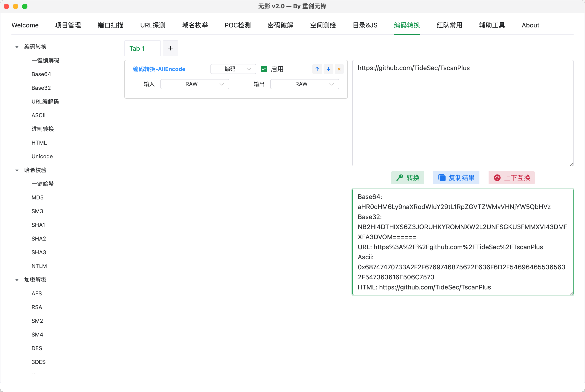This screenshot has width=585, height=392.
Task: Switch to the 端口扫描 tab
Action: coord(111,25)
